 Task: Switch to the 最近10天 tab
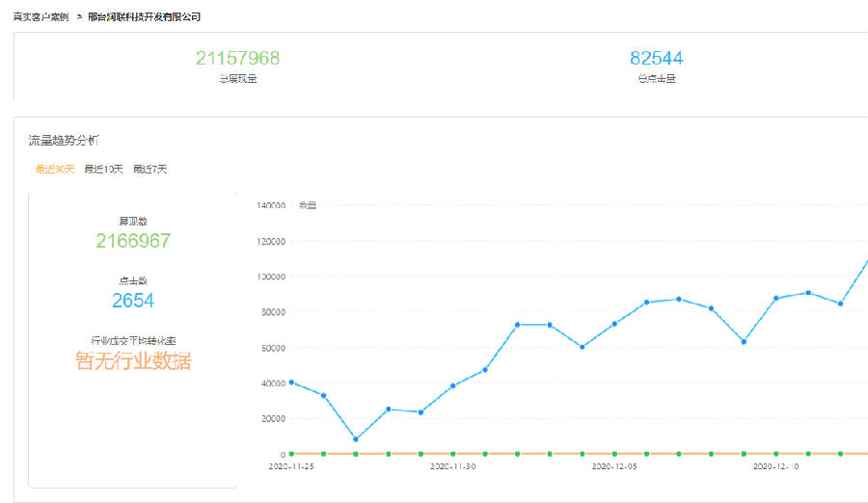103,169
